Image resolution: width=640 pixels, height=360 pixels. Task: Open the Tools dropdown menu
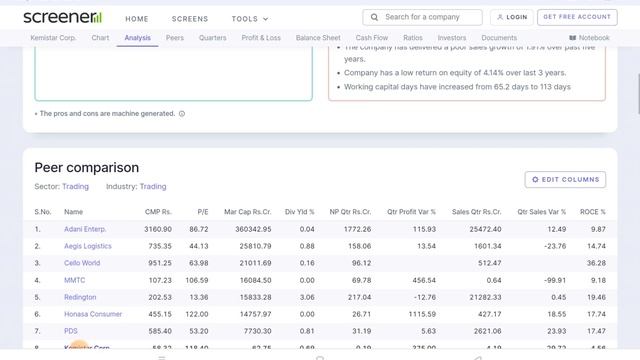coord(250,19)
